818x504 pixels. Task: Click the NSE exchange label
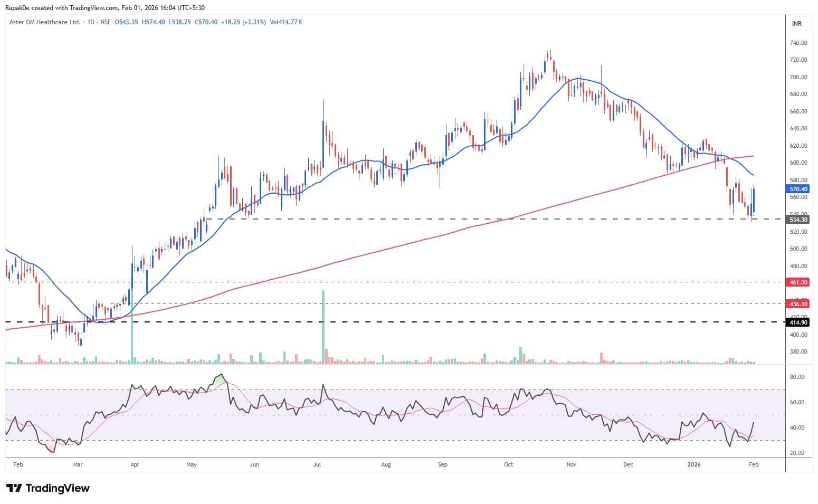click(106, 22)
